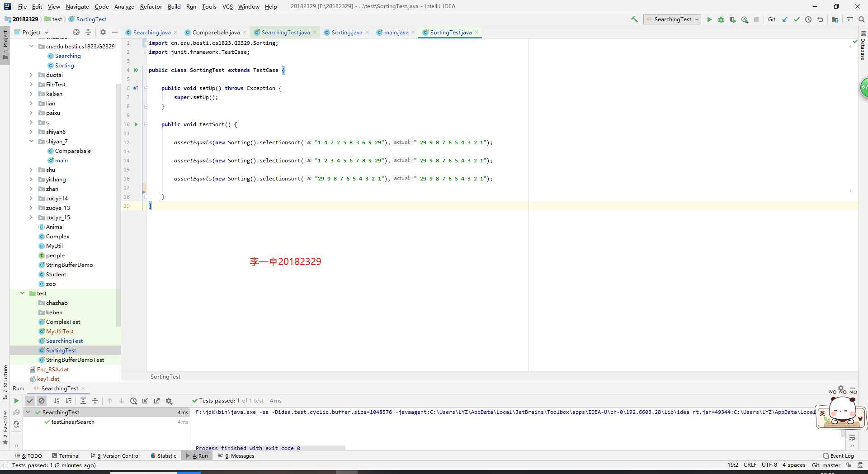Run with coverage icon in toolbar
Image resolution: width=868 pixels, height=474 pixels.
click(733, 19)
